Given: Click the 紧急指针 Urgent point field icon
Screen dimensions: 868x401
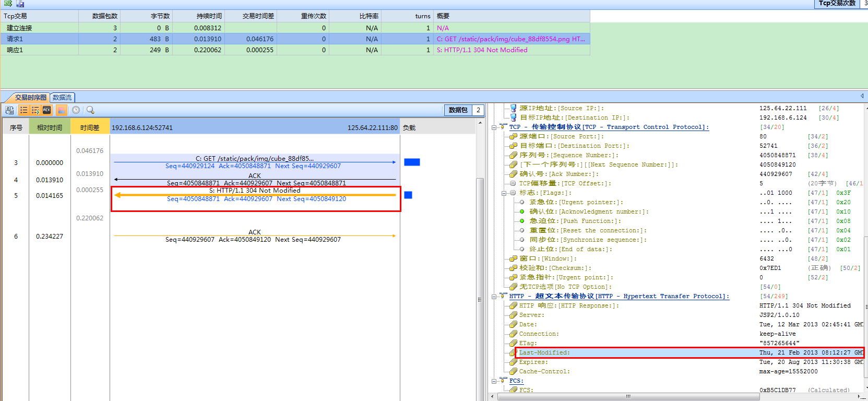Looking at the screenshot, I should click(513, 277).
